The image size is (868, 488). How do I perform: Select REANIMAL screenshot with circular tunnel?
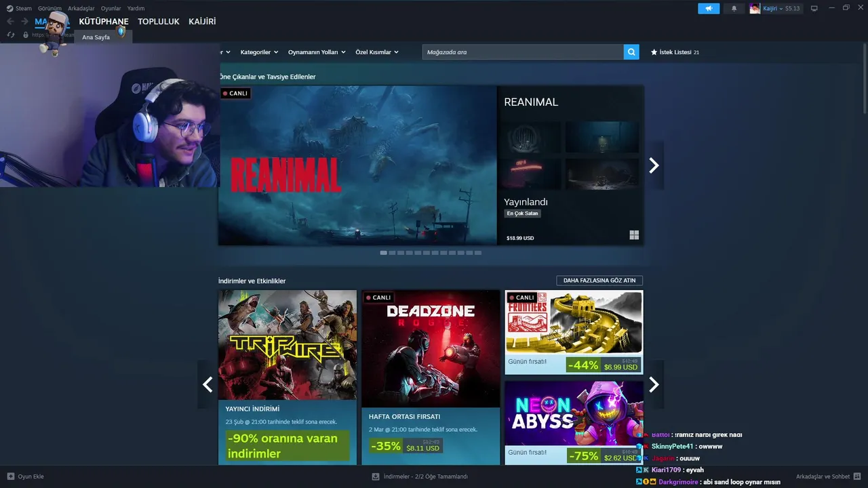point(532,138)
